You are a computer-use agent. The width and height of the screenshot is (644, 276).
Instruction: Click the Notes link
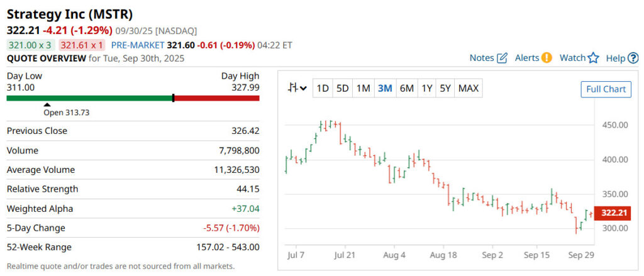pos(482,58)
